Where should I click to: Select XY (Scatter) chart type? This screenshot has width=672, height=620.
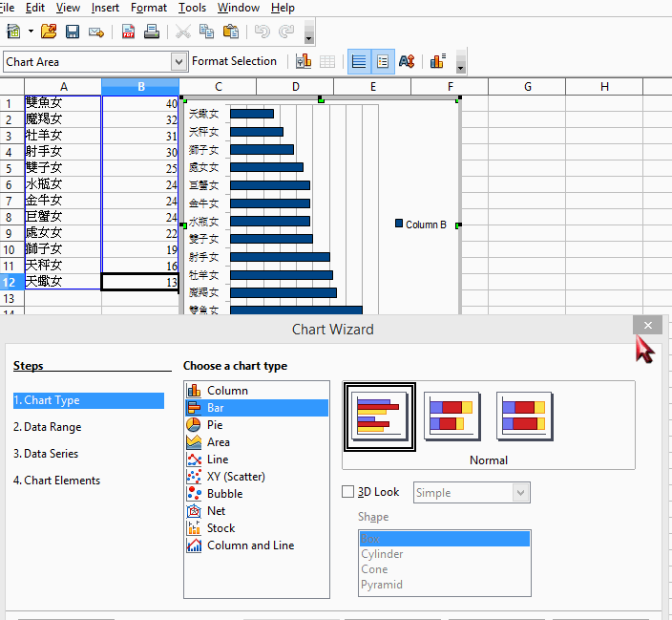coord(236,477)
